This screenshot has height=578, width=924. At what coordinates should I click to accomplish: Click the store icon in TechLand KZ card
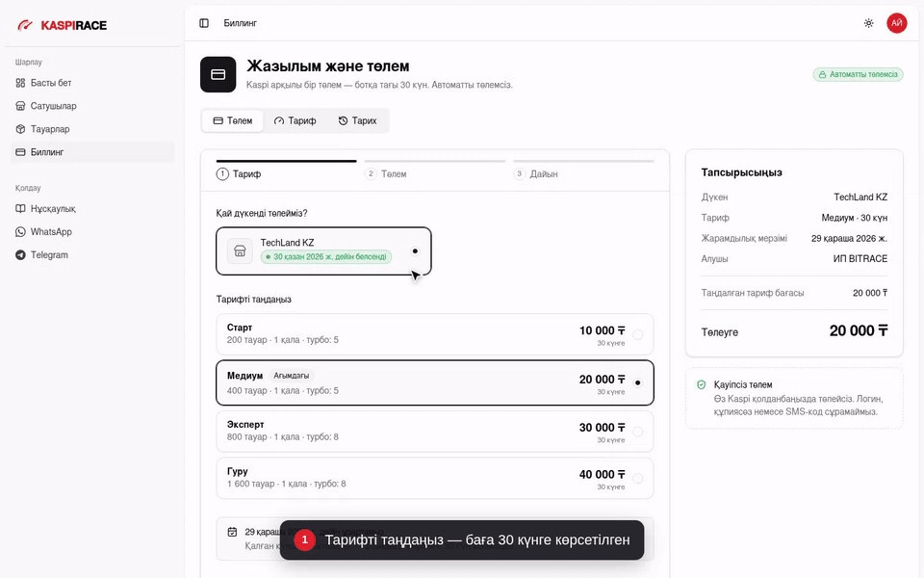[240, 251]
